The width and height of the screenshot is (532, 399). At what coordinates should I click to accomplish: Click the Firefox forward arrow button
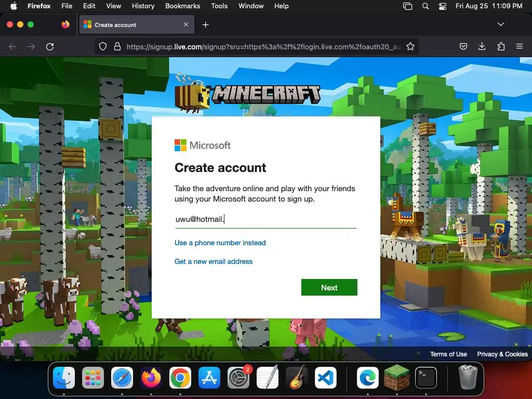[x=31, y=46]
